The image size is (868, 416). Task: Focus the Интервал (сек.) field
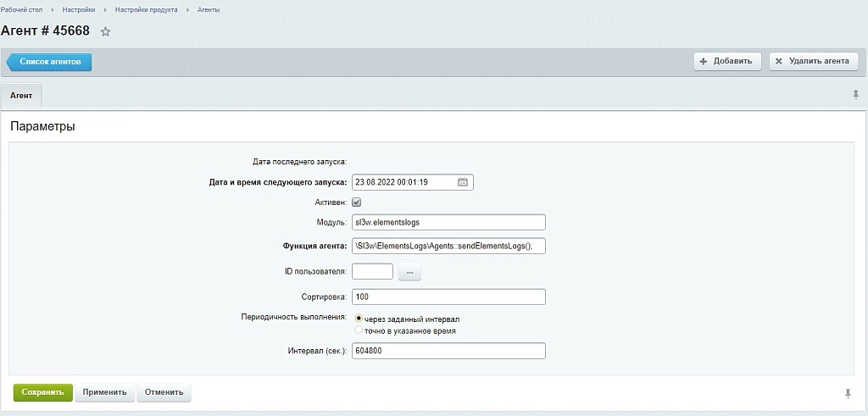pos(448,351)
